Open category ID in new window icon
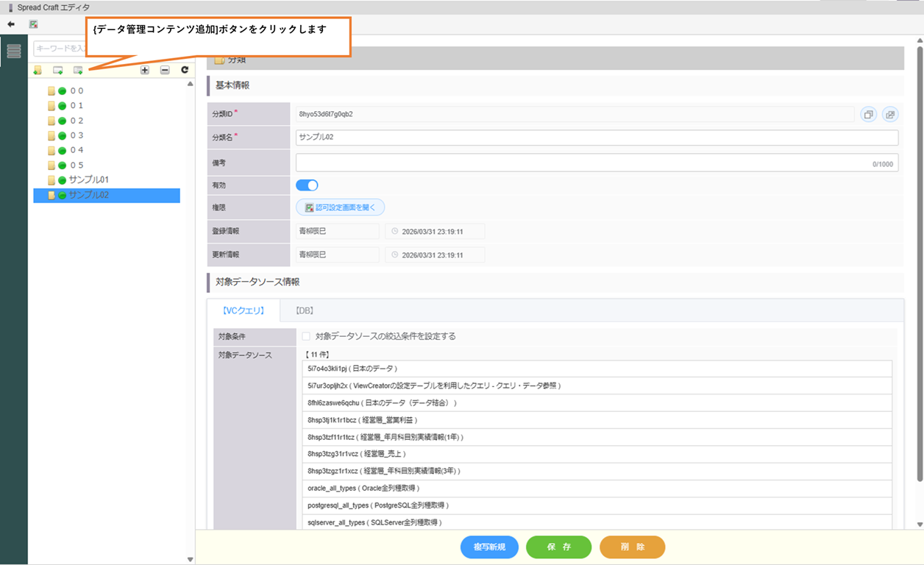Screen dimensions: 924x565 (890, 115)
